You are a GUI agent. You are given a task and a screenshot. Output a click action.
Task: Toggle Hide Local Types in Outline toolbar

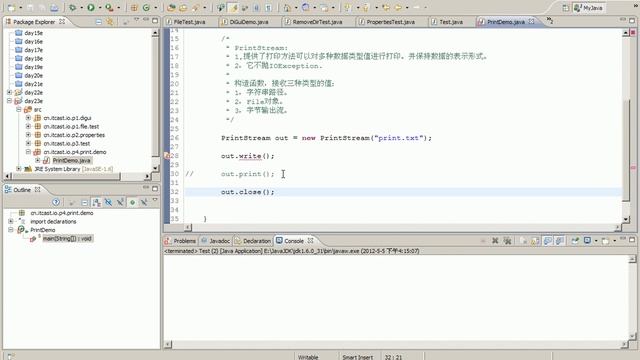[x=144, y=202]
